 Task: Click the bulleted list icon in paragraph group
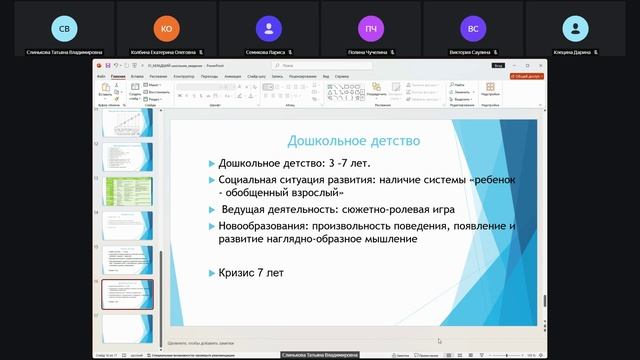coord(267,87)
